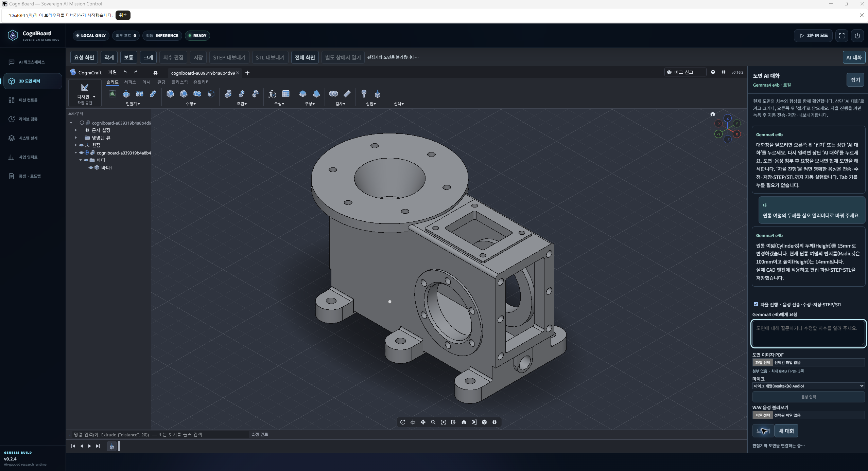This screenshot has height=471, width=868.
Task: Click active radio of cogniboard component row
Action: 87,153
